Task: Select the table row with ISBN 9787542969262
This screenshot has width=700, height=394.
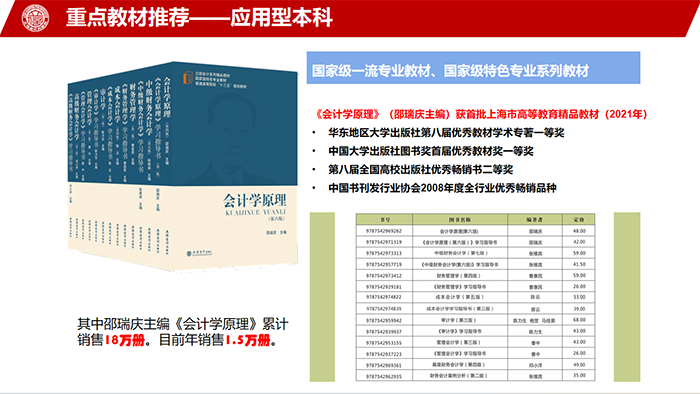Action: (475, 231)
